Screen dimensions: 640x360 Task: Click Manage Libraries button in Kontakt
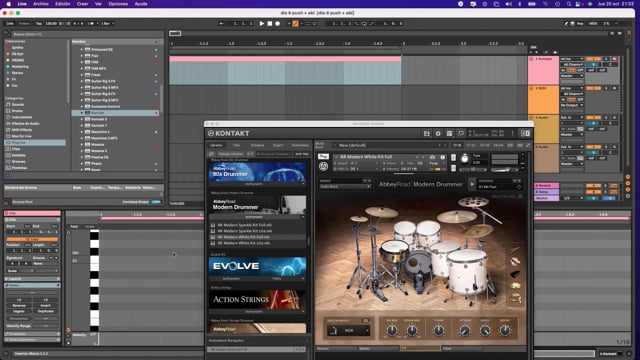[x=231, y=154]
